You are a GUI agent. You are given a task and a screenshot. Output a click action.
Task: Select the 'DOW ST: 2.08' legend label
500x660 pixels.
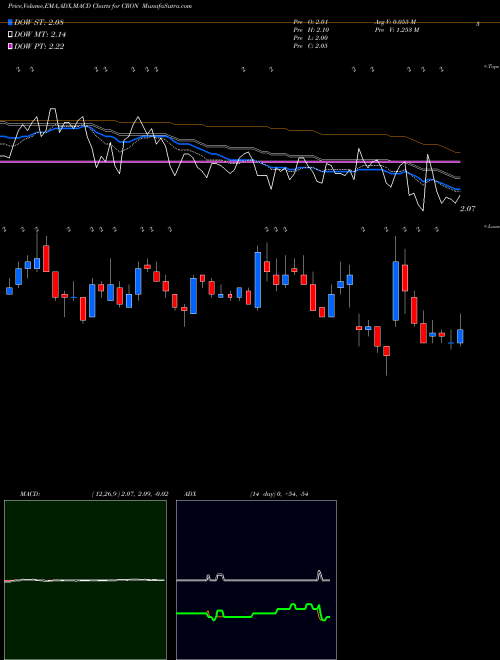coord(39,23)
